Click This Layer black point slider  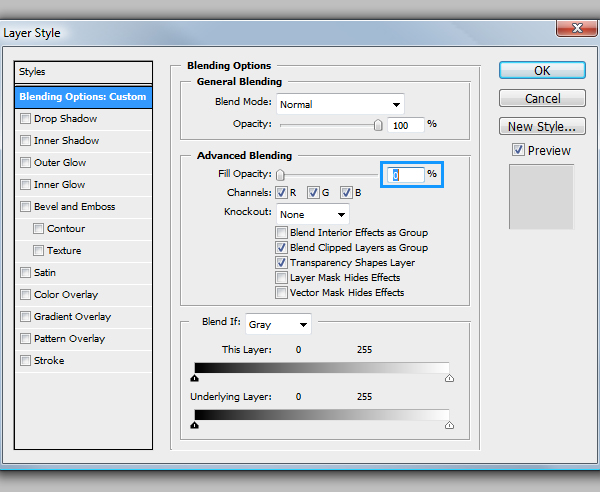pyautogui.click(x=194, y=378)
